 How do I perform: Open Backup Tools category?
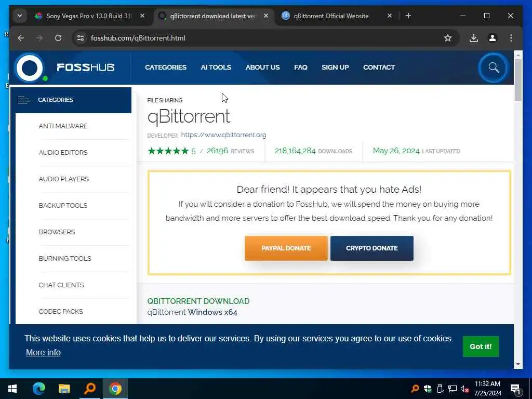point(63,206)
